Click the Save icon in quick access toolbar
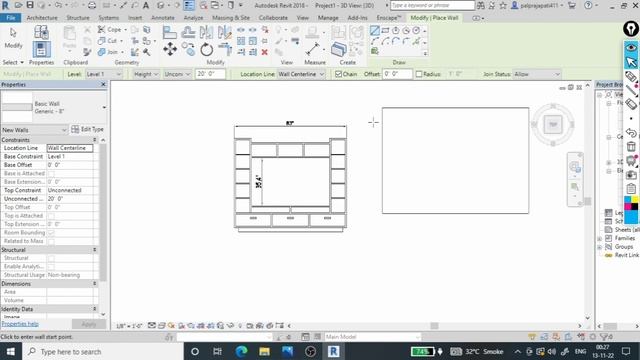This screenshot has height=360, width=640. tap(30, 5)
